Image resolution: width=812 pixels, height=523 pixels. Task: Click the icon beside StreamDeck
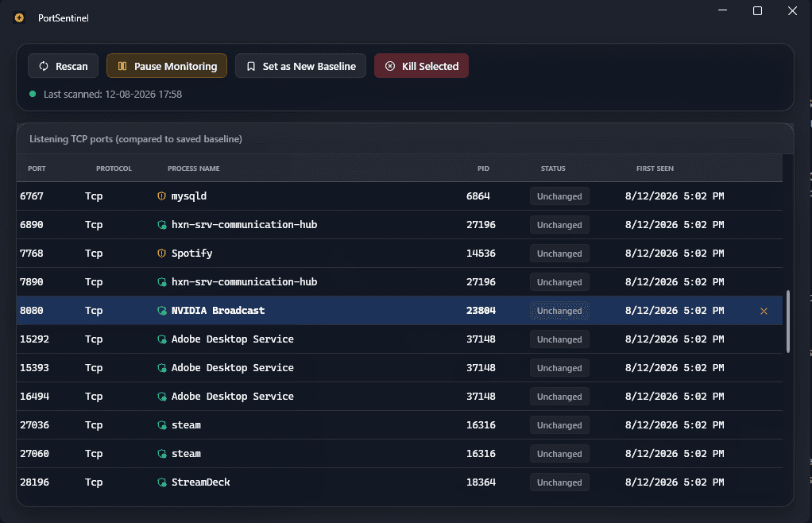(x=161, y=482)
